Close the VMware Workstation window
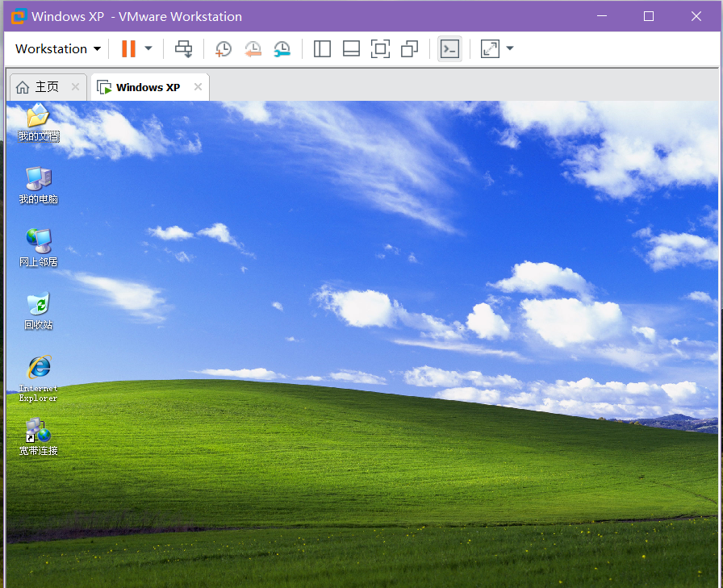Viewport: 723px width, 588px height. click(696, 16)
